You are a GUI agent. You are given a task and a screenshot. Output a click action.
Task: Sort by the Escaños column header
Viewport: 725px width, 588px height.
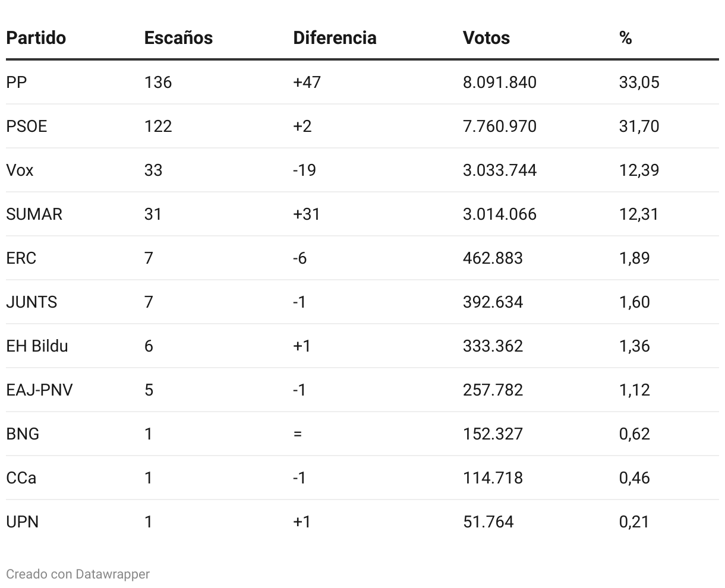(178, 38)
